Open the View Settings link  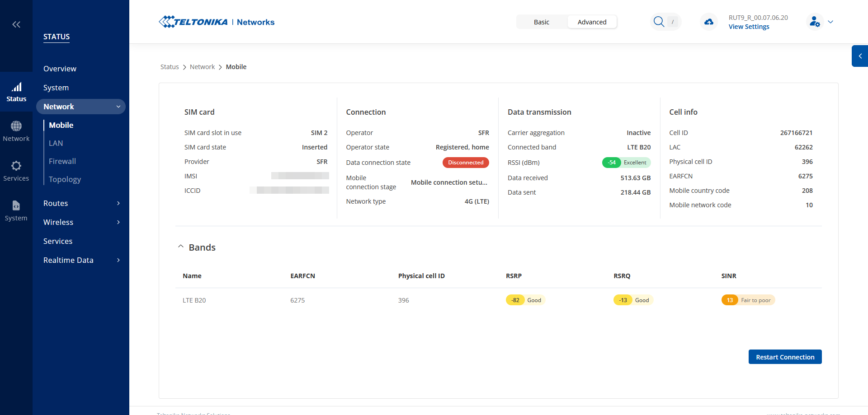tap(749, 27)
